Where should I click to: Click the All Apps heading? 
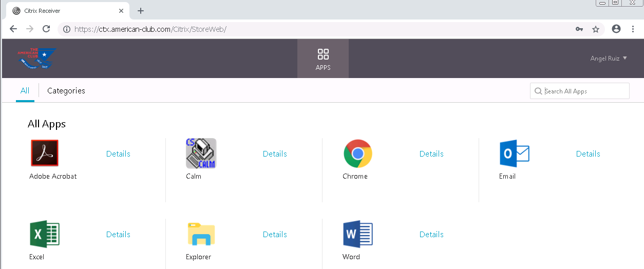coord(47,124)
